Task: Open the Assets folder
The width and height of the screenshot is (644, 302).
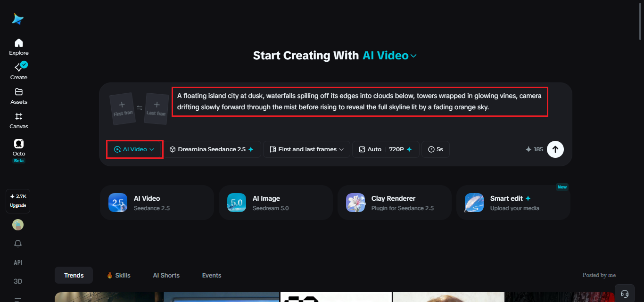Action: [19, 96]
